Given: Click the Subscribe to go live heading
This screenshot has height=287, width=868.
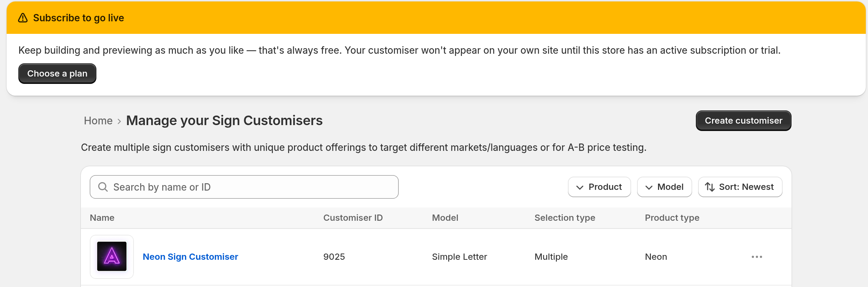Looking at the screenshot, I should click(79, 18).
